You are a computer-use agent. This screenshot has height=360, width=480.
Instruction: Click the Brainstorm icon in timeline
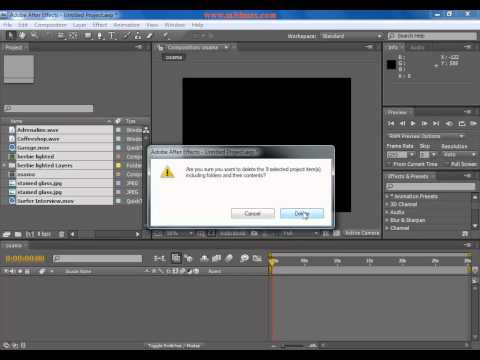pos(244,258)
